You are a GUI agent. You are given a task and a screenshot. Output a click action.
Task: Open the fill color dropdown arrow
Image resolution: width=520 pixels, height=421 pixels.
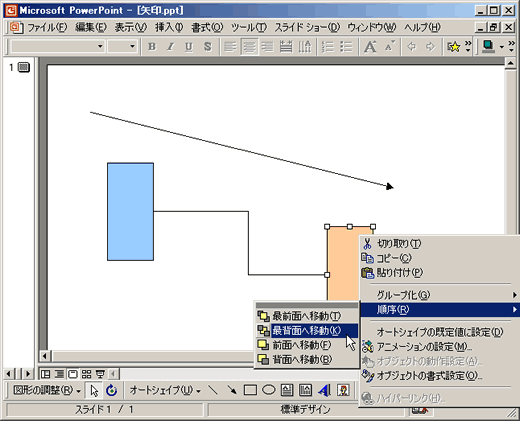[x=502, y=47]
